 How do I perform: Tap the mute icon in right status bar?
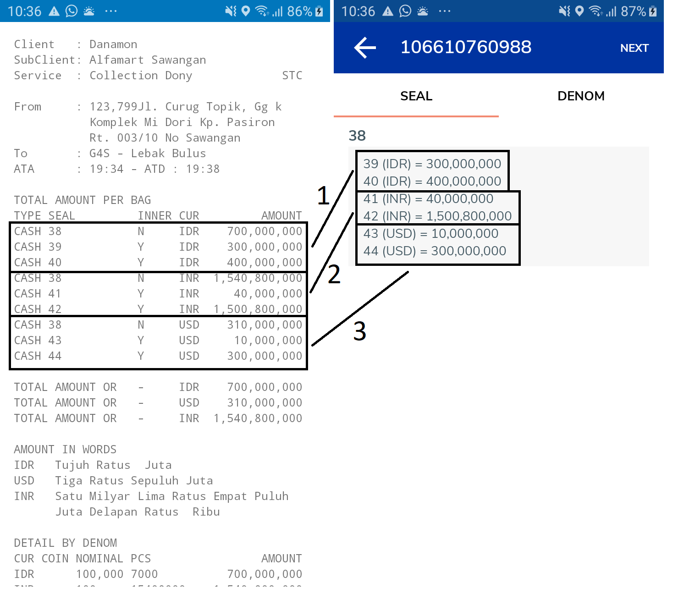(x=564, y=11)
